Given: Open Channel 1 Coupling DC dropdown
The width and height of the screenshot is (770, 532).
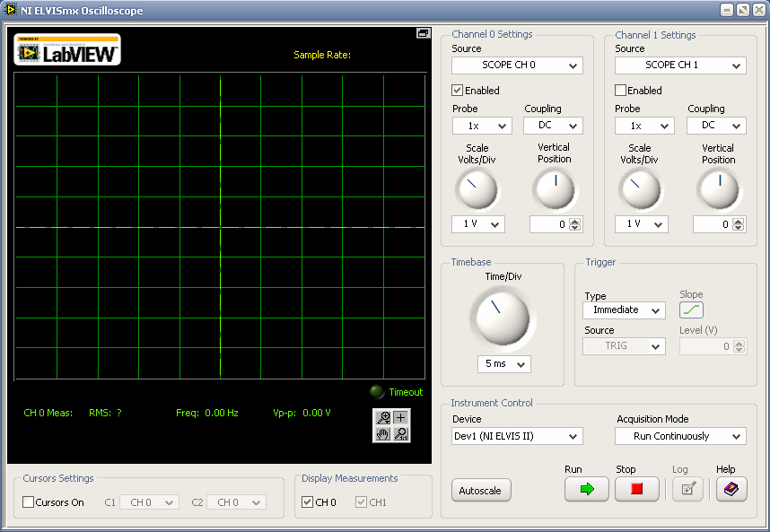Looking at the screenshot, I should [716, 126].
